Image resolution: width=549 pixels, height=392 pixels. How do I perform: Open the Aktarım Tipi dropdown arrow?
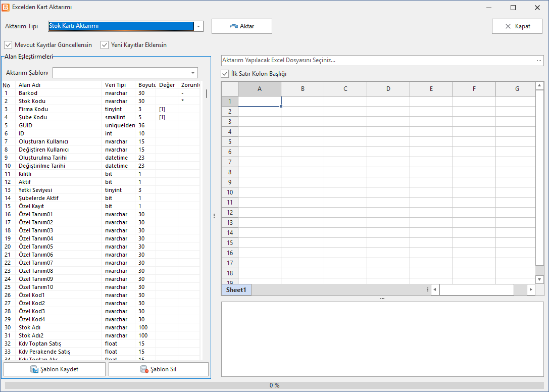[198, 26]
